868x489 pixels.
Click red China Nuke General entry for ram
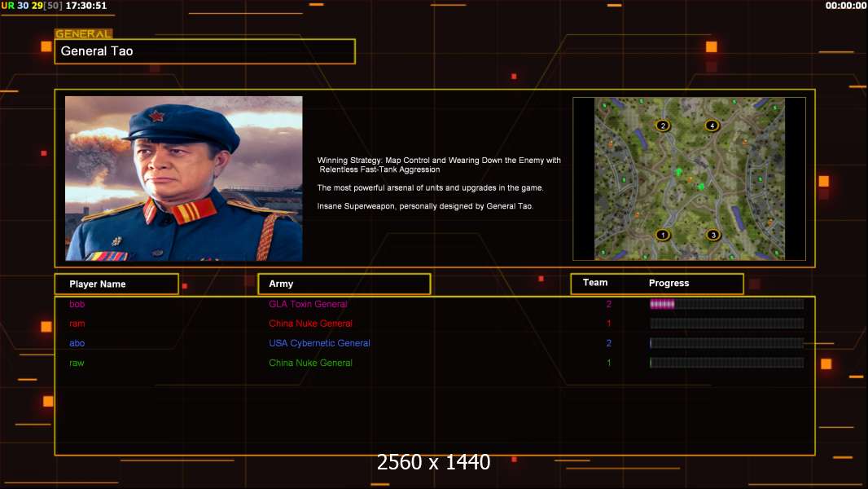(x=310, y=324)
